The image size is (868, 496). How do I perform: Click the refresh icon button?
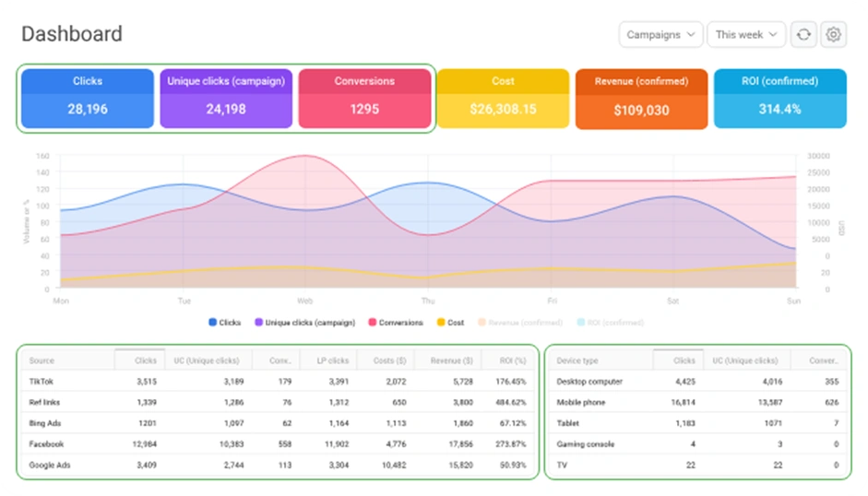tap(803, 35)
